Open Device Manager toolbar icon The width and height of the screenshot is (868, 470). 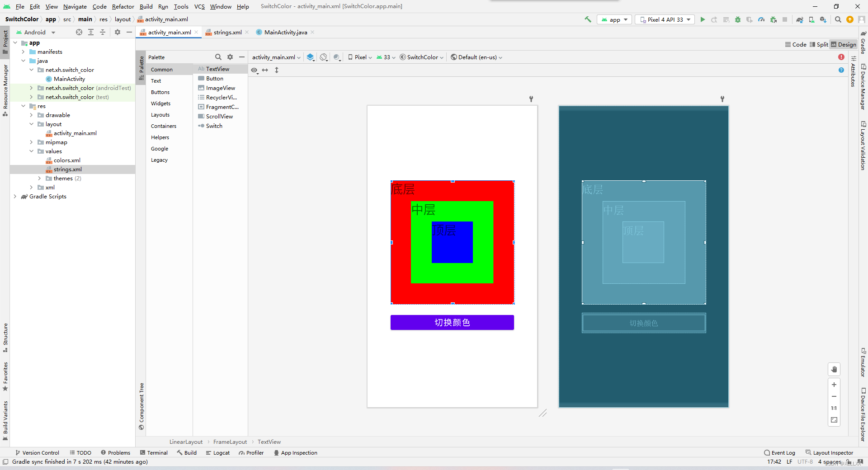811,19
